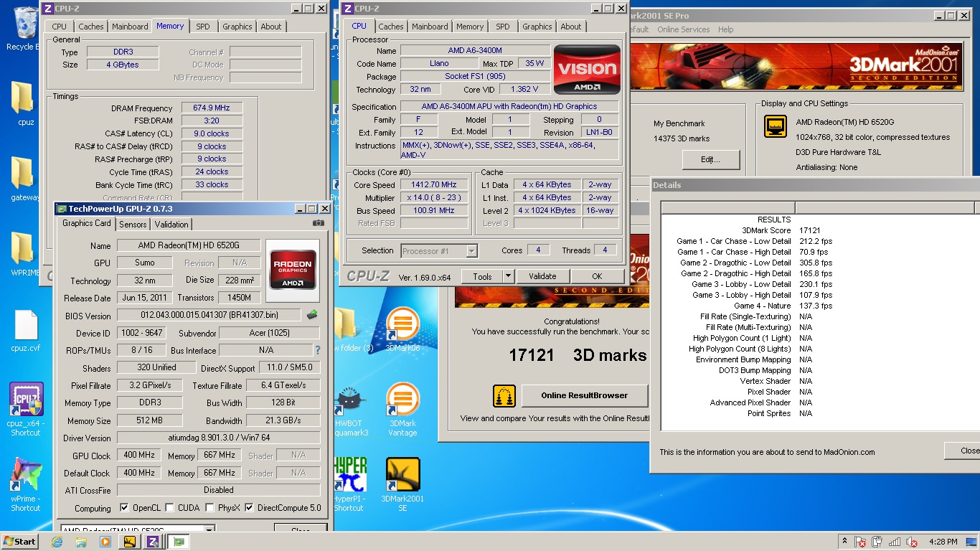Open the Help menu in 3DMark2001
This screenshot has height=551, width=980.
(726, 29)
